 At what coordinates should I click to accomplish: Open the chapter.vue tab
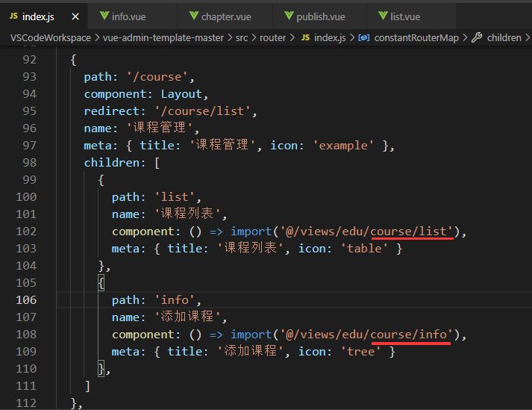pyautogui.click(x=226, y=16)
